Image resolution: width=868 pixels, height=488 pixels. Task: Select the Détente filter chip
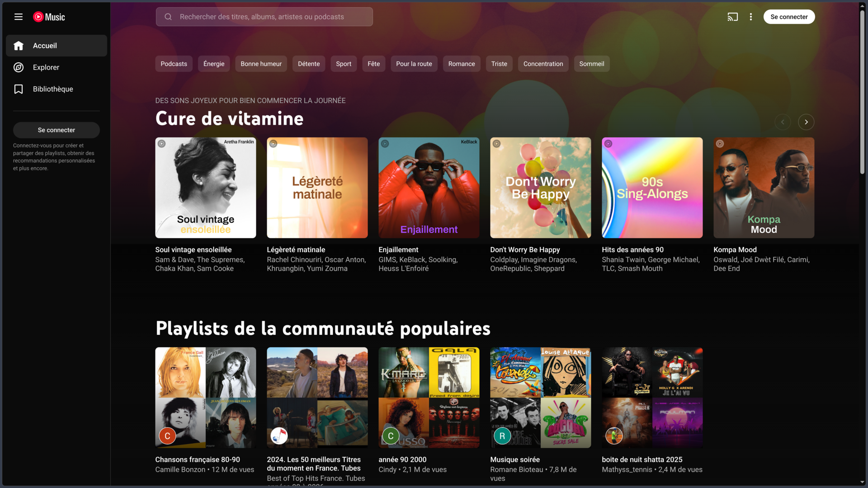pos(309,64)
